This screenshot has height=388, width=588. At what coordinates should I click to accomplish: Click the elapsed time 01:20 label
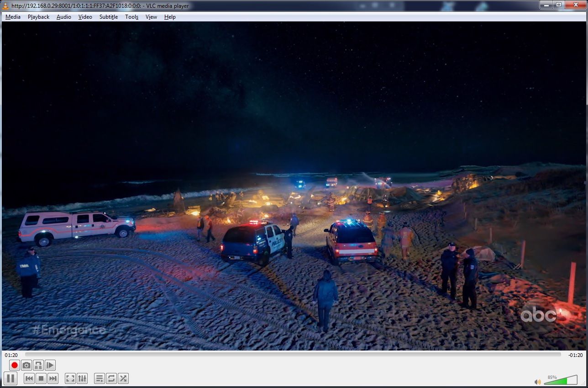(x=11, y=355)
